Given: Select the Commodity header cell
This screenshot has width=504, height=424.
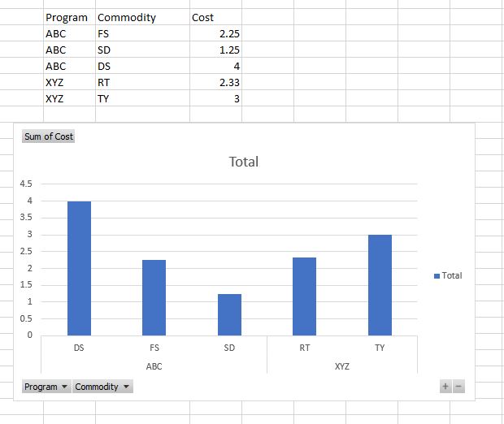Looking at the screenshot, I should (x=142, y=17).
